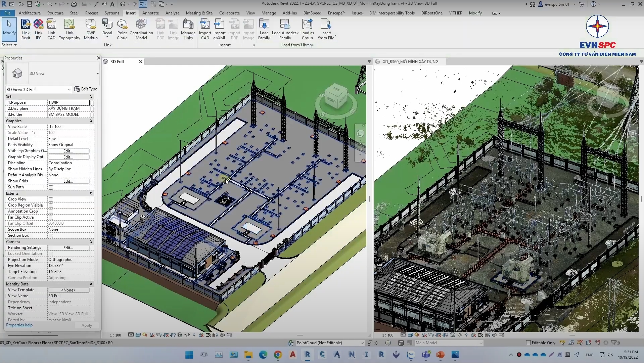Open Manage Links in the ribbon
644x363 pixels.
[x=188, y=29]
